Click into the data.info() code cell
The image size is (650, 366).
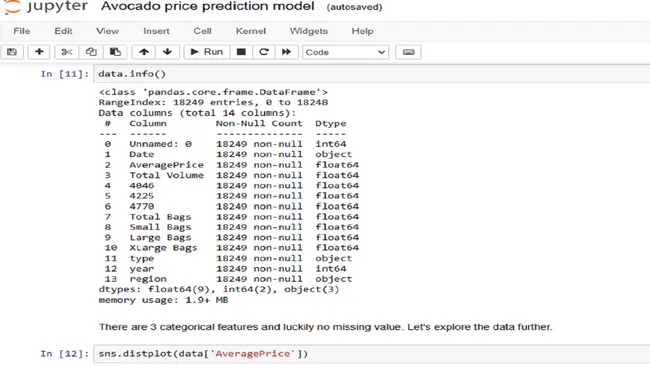coord(371,74)
